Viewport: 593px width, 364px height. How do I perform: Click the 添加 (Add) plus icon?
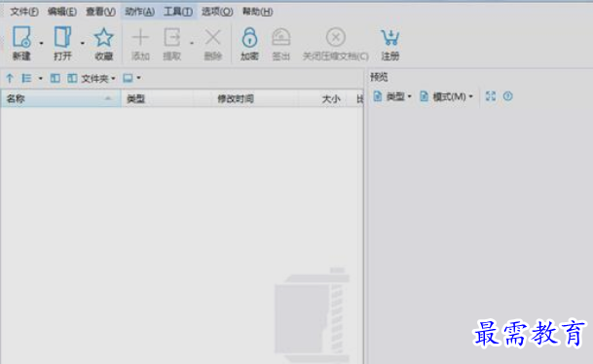[140, 37]
